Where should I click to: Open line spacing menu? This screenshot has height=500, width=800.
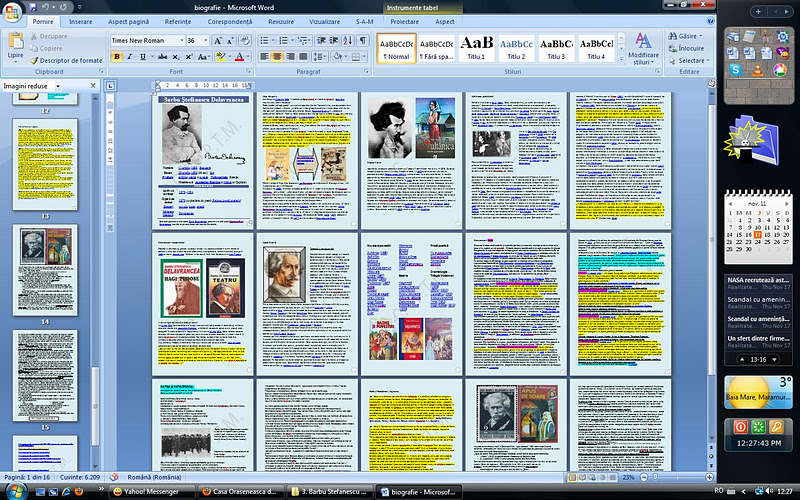tap(320, 57)
